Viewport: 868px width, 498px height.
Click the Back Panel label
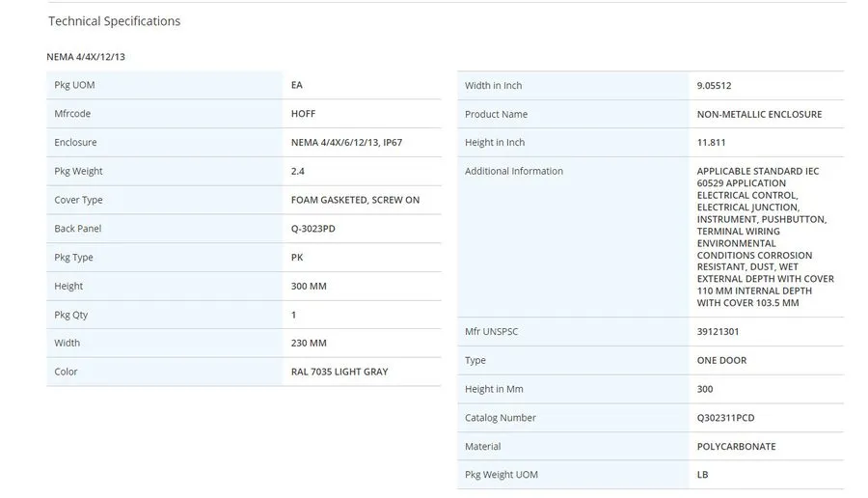(77, 228)
